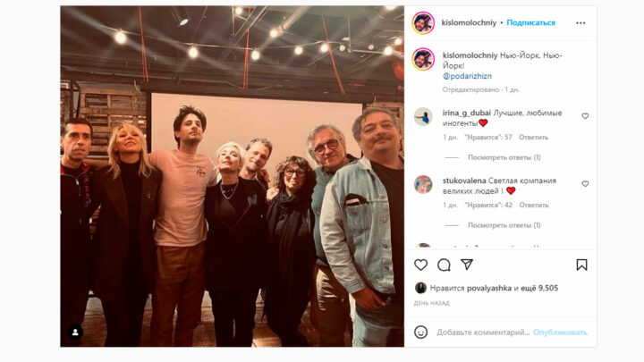644x362 pixels.
Task: Expand replies under irina_g_dubai comment
Action: coord(504,157)
